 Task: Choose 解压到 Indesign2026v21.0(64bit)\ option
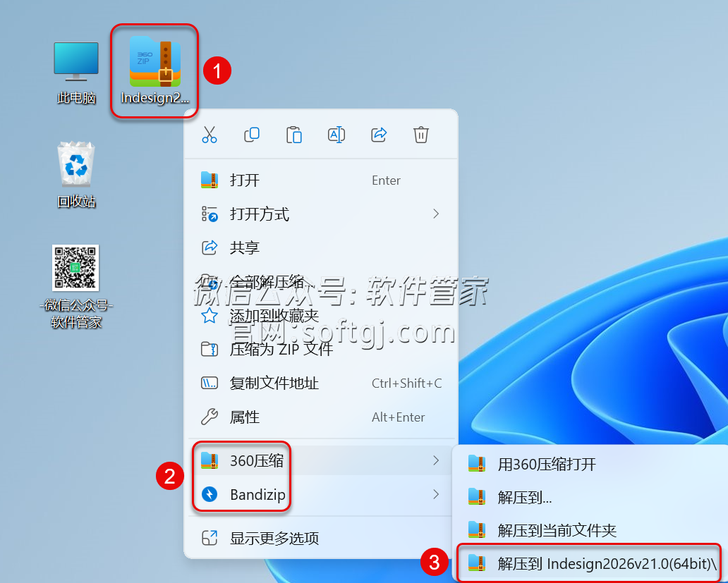(590, 563)
